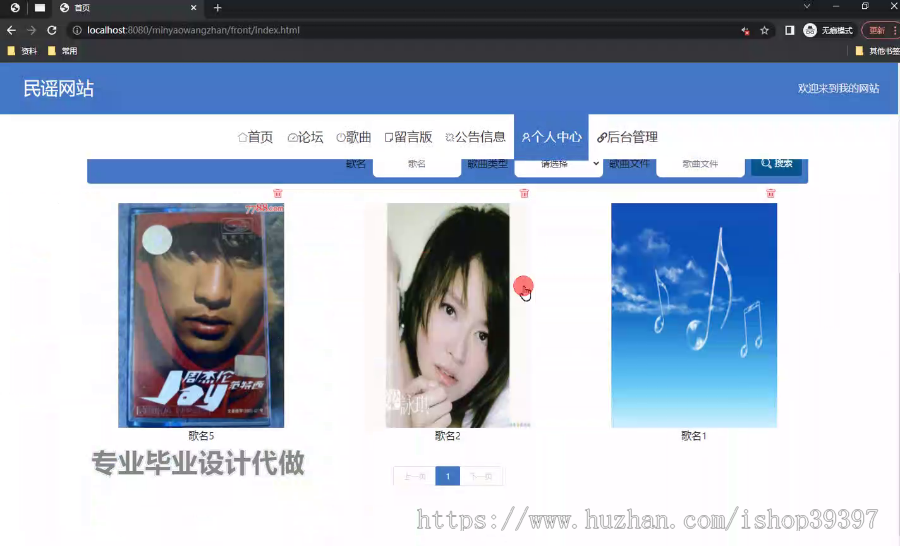Close the 首页 browser tab
The height and width of the screenshot is (546, 900).
(x=193, y=8)
